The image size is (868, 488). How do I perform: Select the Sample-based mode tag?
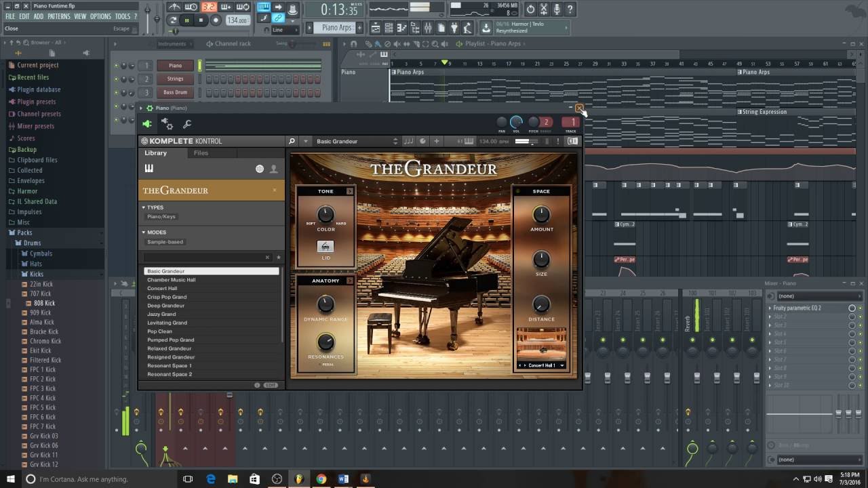pyautogui.click(x=165, y=242)
